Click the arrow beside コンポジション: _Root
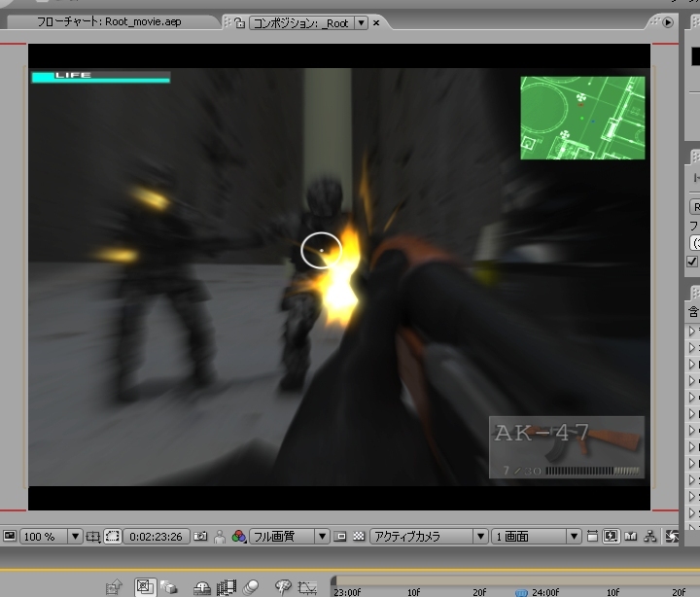Screen dimensions: 700x597 tap(361, 22)
